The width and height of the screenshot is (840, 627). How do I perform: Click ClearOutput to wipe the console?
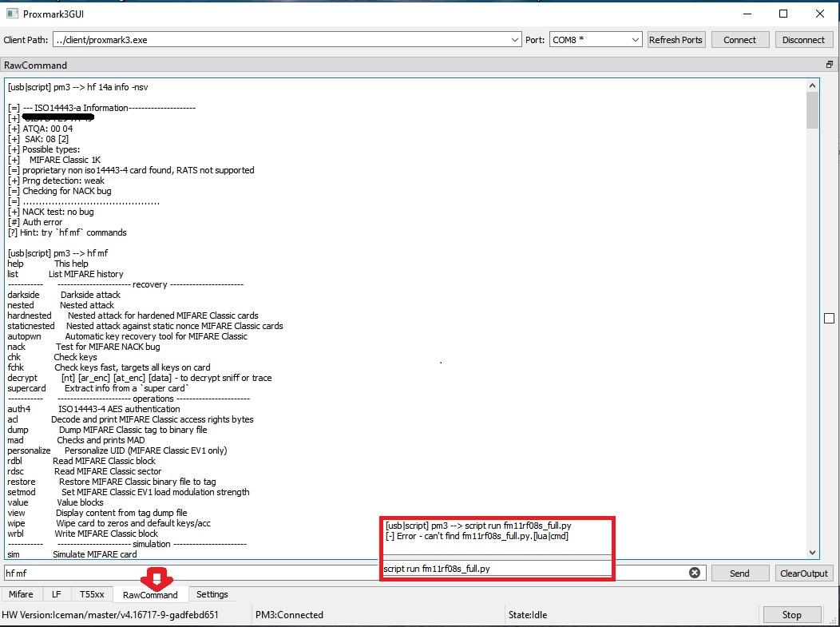click(x=803, y=573)
